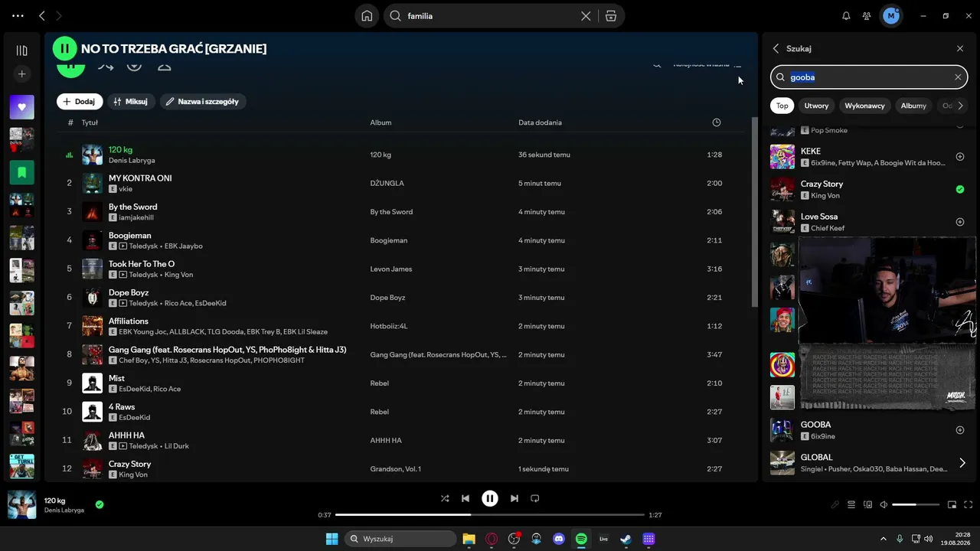980x551 pixels.
Task: Show more filter chips with the arrow
Action: click(960, 106)
